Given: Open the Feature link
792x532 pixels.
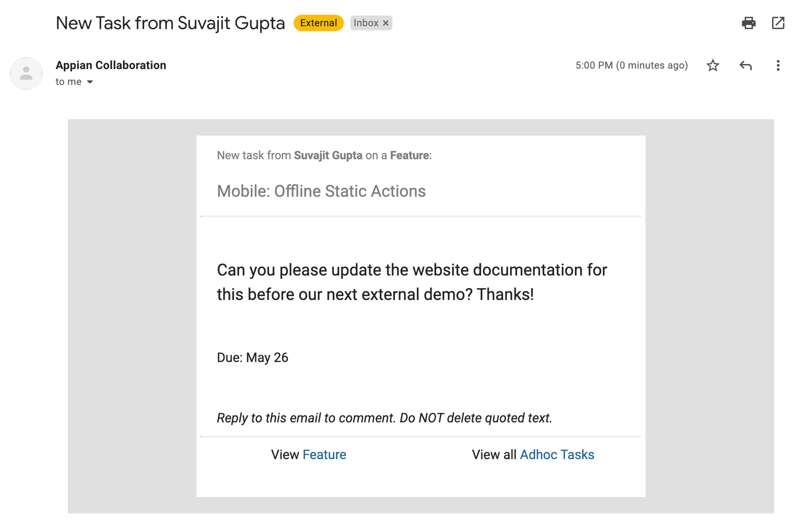Looking at the screenshot, I should (324, 455).
